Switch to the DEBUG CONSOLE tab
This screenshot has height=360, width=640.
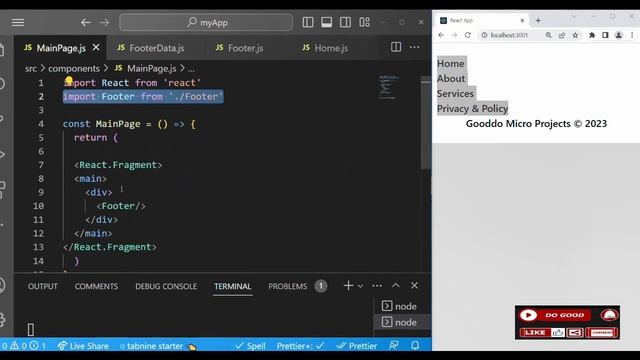click(x=166, y=287)
